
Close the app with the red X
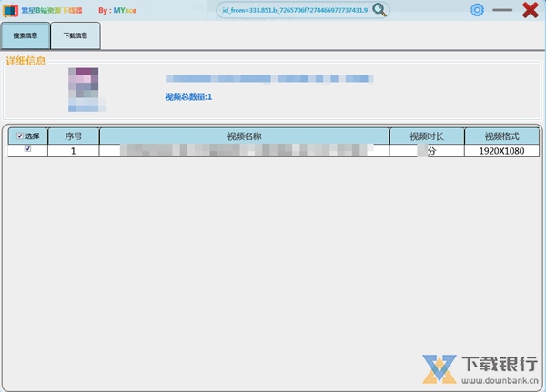(x=530, y=10)
